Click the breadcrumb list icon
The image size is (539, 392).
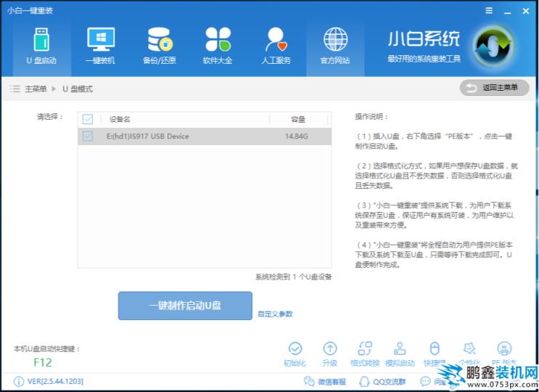pos(15,89)
